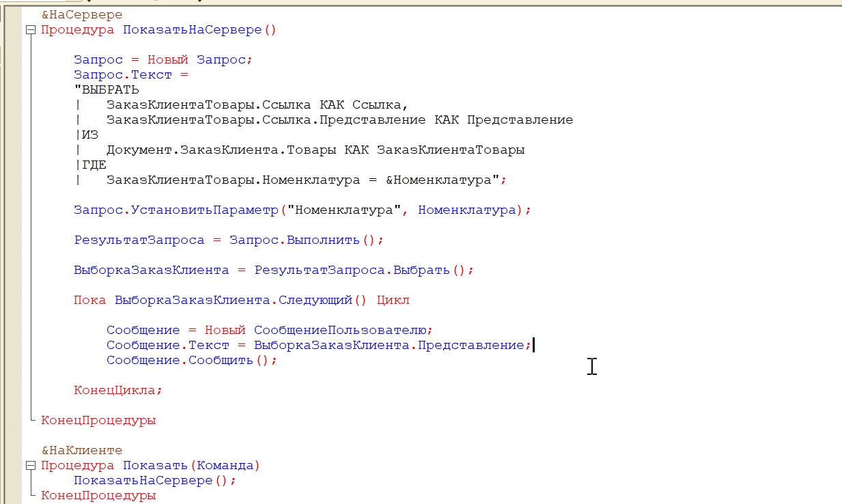Collapse the ПоказатьНаСервере procedure fold
Image resolution: width=842 pixels, height=504 pixels.
[x=30, y=30]
